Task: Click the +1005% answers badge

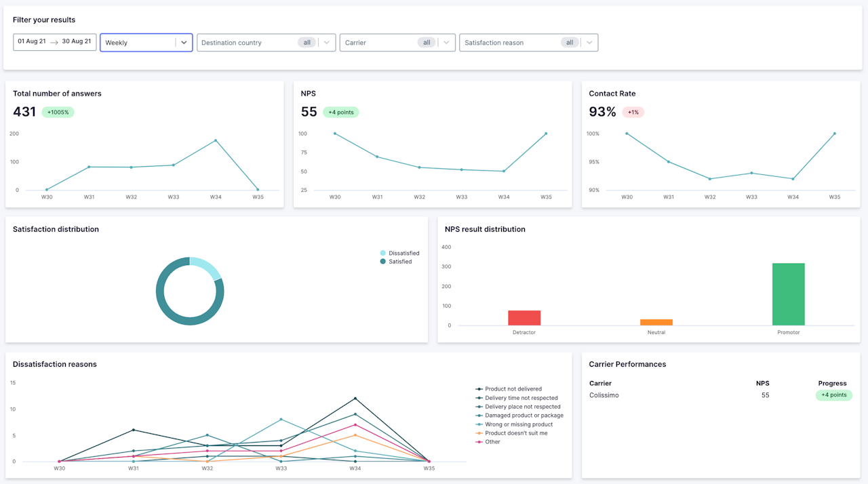Action: [58, 112]
